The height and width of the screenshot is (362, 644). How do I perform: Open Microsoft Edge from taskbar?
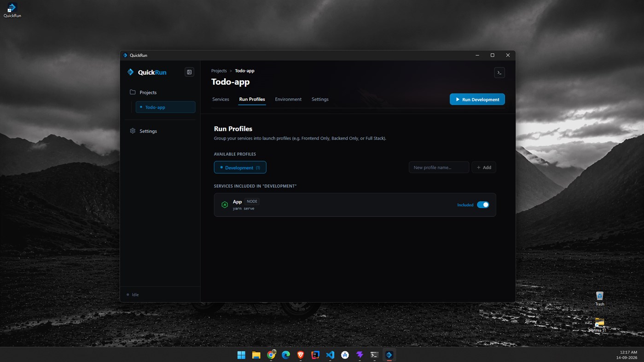pos(286,355)
